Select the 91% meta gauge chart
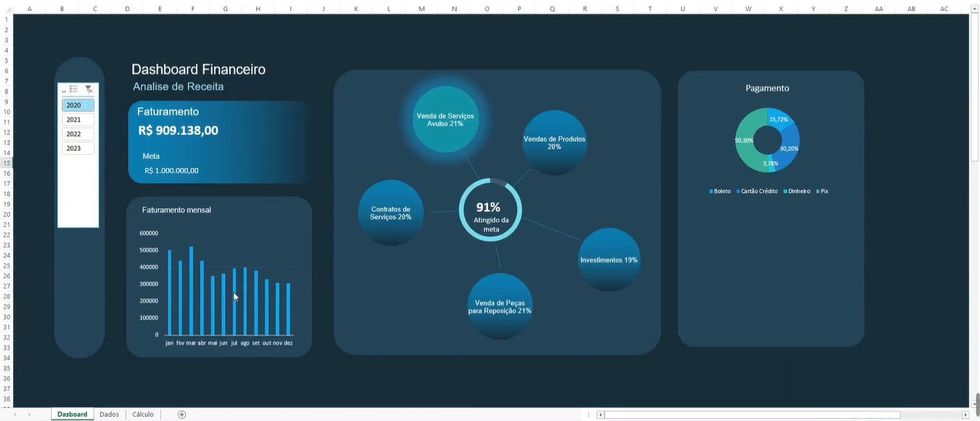Image resolution: width=980 pixels, height=421 pixels. click(x=489, y=210)
